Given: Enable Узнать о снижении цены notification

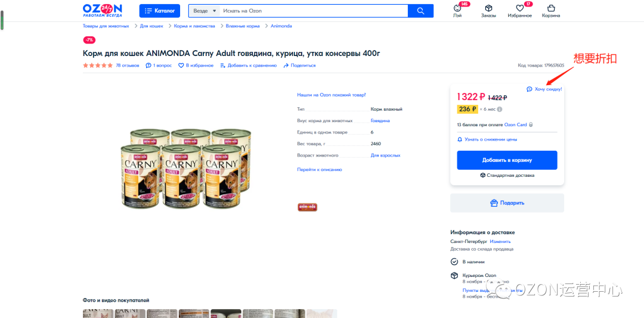Looking at the screenshot, I should click(x=487, y=139).
